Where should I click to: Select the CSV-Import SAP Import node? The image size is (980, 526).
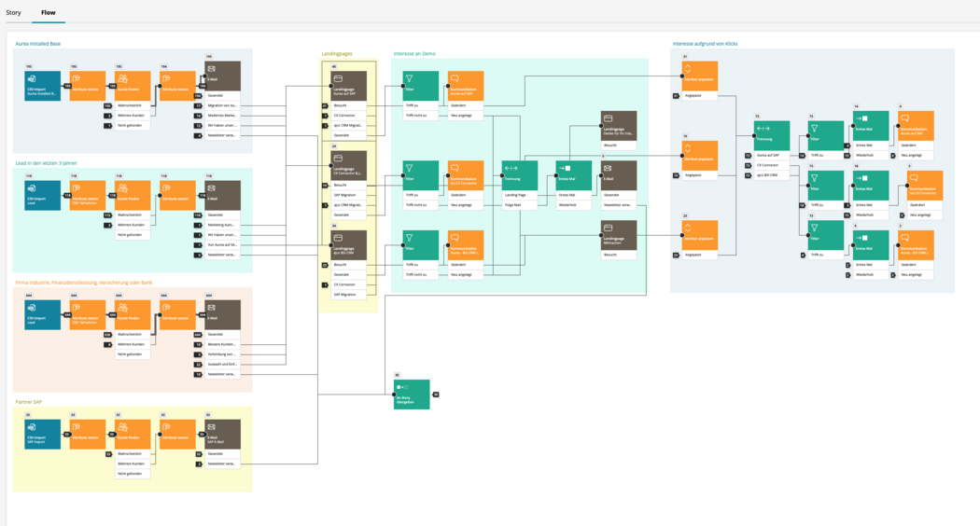pyautogui.click(x=43, y=435)
